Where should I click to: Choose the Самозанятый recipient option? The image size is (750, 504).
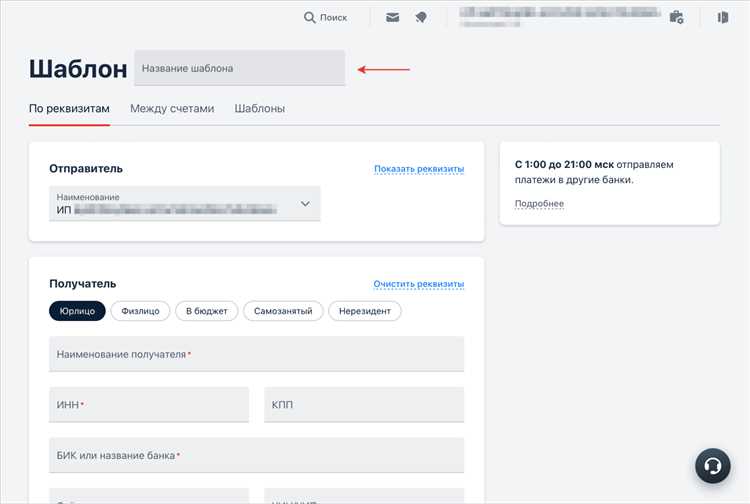282,311
